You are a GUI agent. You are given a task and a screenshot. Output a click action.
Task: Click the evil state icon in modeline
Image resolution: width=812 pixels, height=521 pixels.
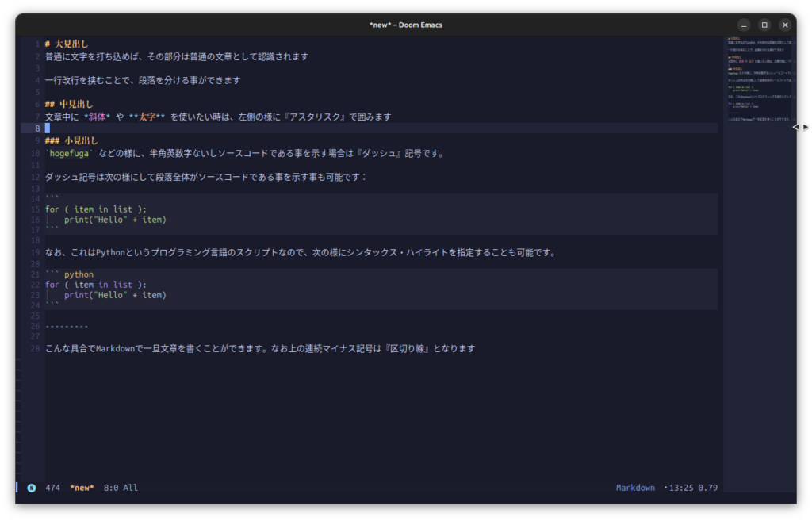(x=32, y=488)
